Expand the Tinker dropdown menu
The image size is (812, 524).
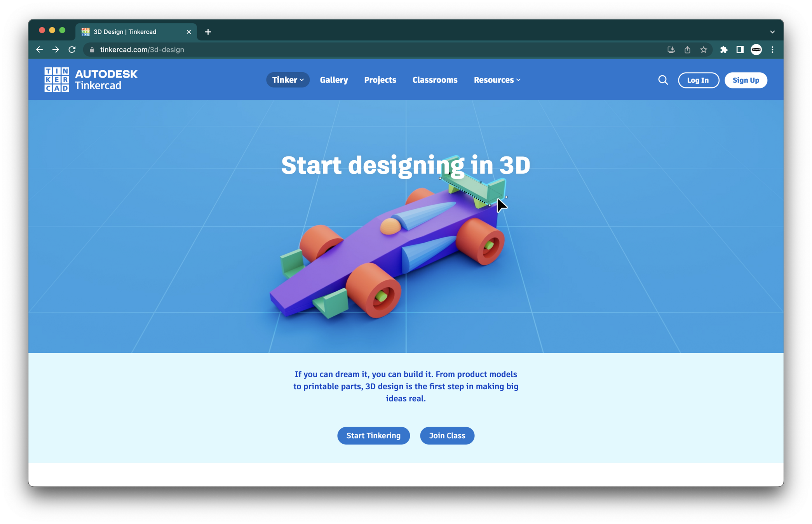tap(288, 80)
